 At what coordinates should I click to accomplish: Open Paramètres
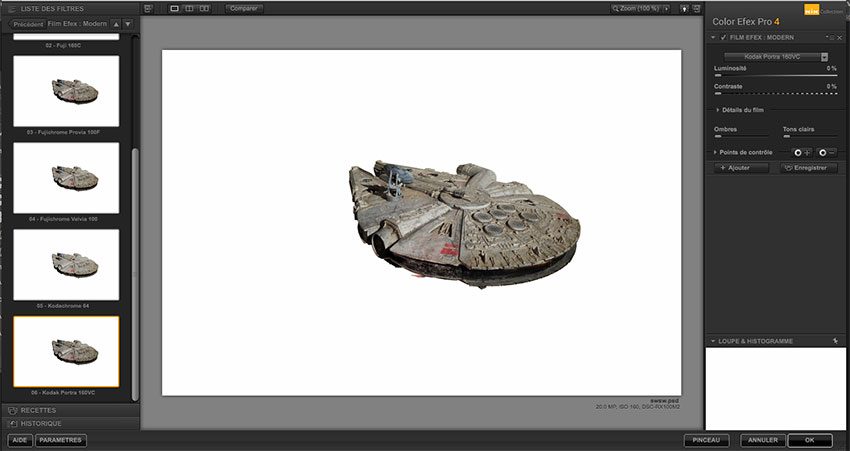(x=61, y=440)
